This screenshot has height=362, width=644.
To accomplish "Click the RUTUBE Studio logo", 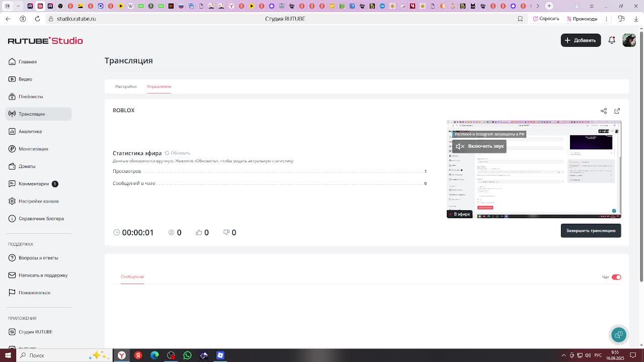I will pos(45,41).
